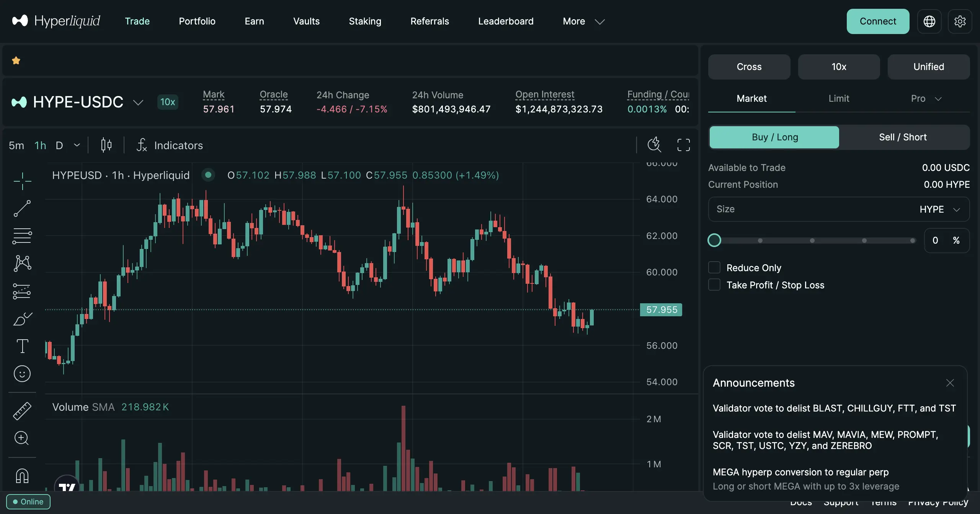Image resolution: width=980 pixels, height=514 pixels.
Task: Select the trend line drawing tool
Action: pyautogui.click(x=22, y=208)
